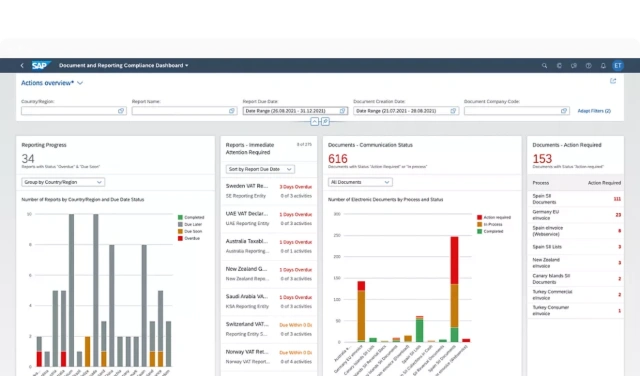
Task: Select the Australia Taxabl... report row
Action: coord(269,246)
